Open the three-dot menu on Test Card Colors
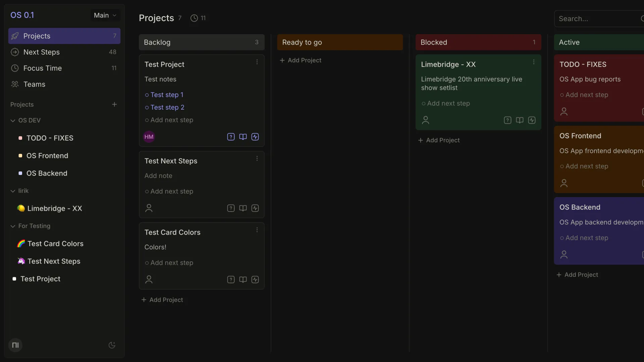 257,230
